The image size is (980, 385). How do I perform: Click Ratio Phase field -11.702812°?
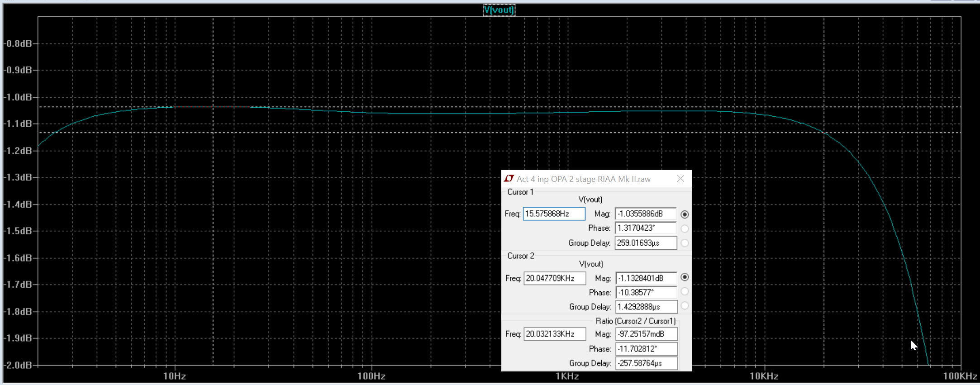click(x=647, y=349)
